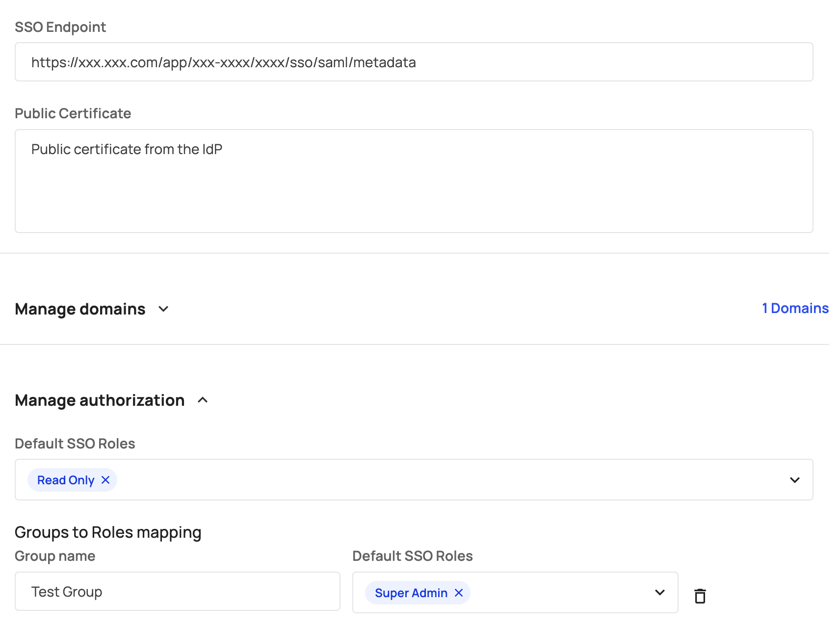
Task: Expand the Manage domains chevron
Action: pyautogui.click(x=163, y=309)
